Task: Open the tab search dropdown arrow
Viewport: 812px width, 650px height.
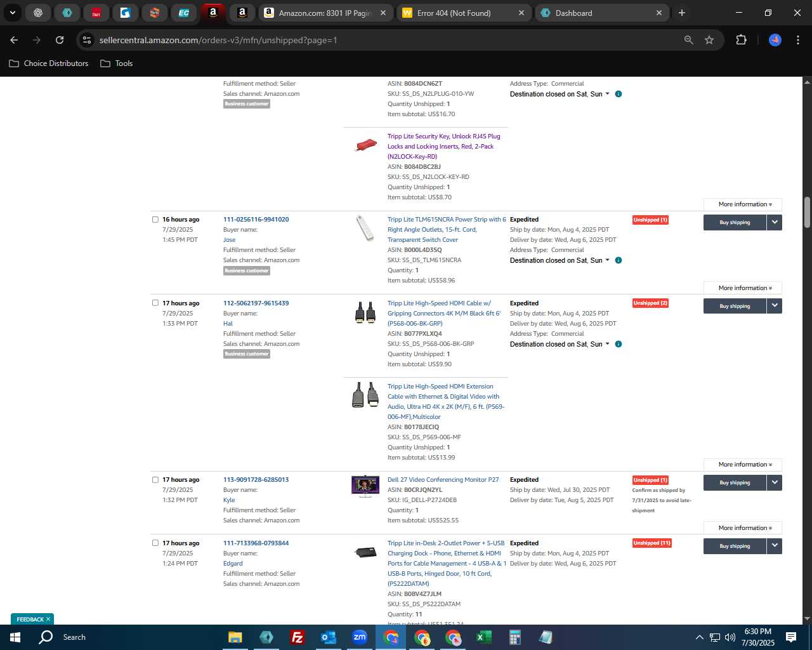Action: tap(12, 13)
